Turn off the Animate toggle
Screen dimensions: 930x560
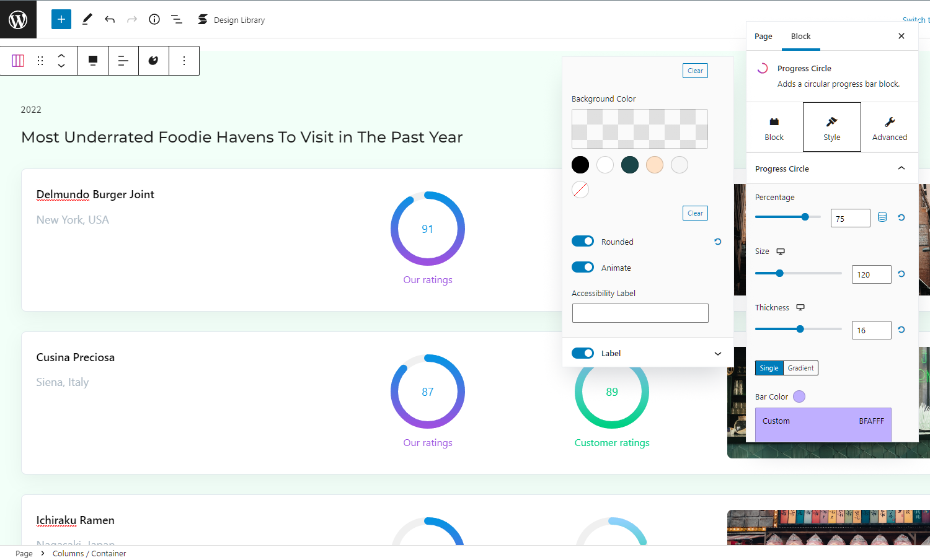click(583, 268)
